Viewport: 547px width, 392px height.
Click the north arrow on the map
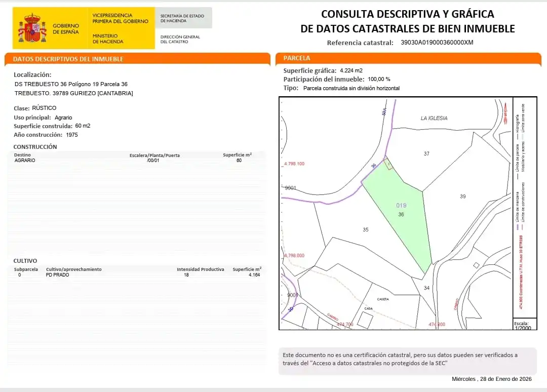pyautogui.click(x=505, y=113)
